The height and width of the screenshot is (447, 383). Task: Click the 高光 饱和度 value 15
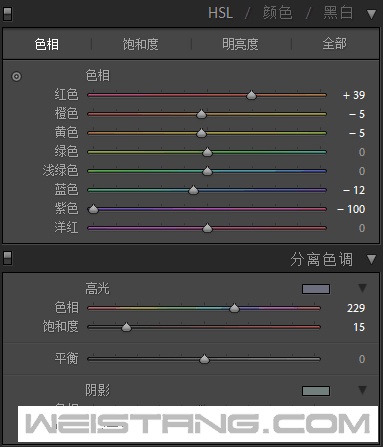pos(359,327)
